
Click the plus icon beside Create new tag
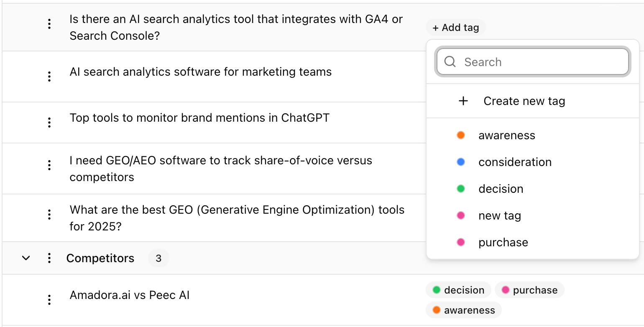pos(463,101)
